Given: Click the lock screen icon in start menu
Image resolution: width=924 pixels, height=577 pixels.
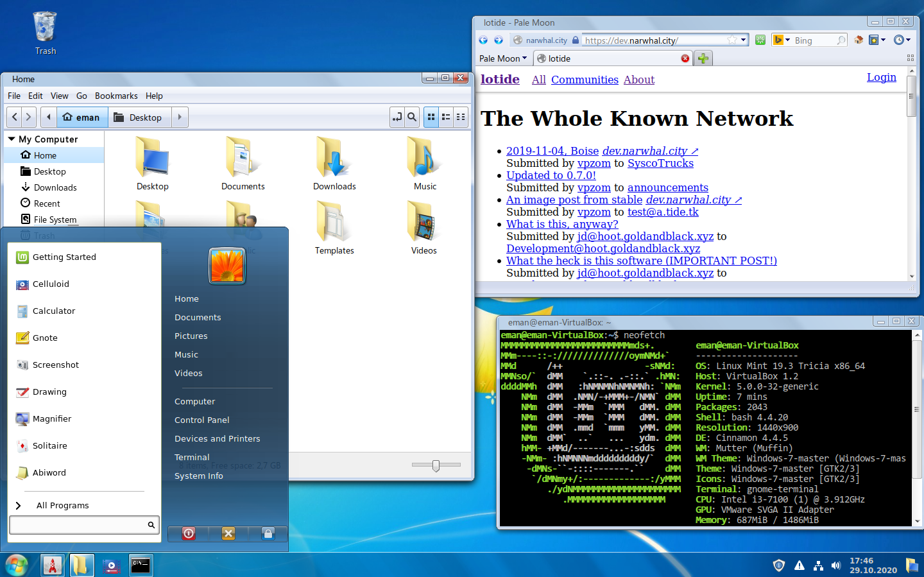Looking at the screenshot, I should pos(268,533).
